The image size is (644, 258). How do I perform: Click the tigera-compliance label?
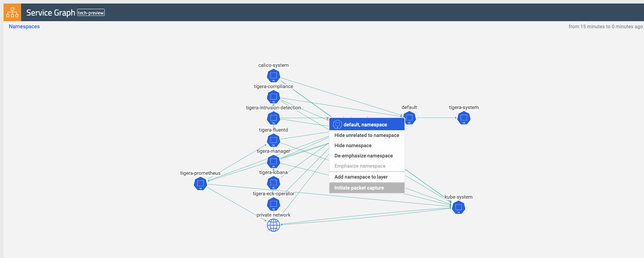273,86
